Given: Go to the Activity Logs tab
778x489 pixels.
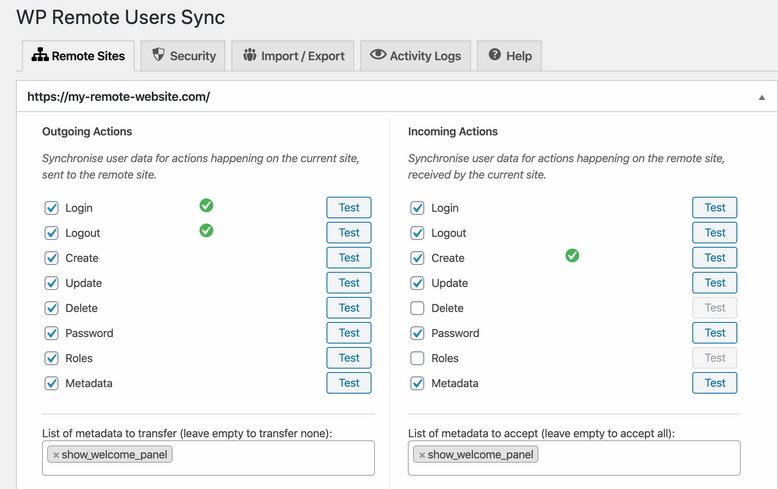Looking at the screenshot, I should [416, 56].
